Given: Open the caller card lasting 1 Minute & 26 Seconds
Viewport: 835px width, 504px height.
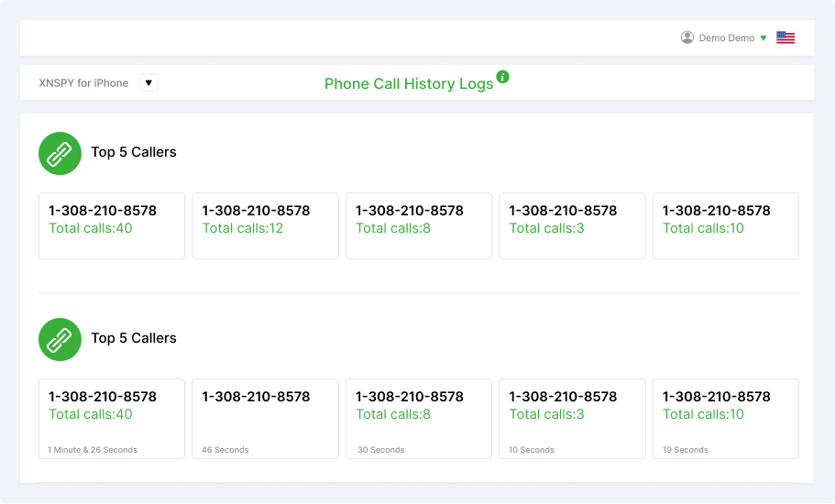Looking at the screenshot, I should point(112,419).
